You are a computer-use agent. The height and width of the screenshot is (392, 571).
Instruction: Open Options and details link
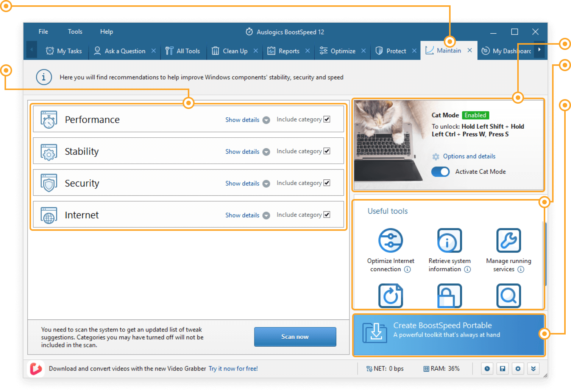click(x=469, y=156)
